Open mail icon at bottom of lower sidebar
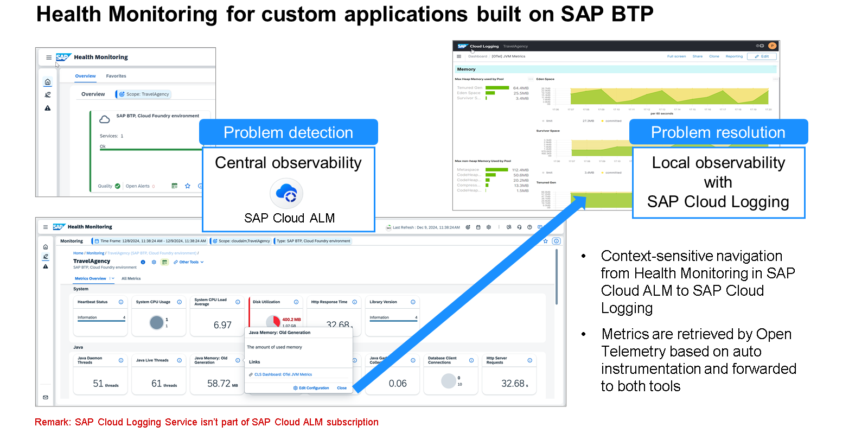This screenshot has height=433, width=868. [46, 397]
